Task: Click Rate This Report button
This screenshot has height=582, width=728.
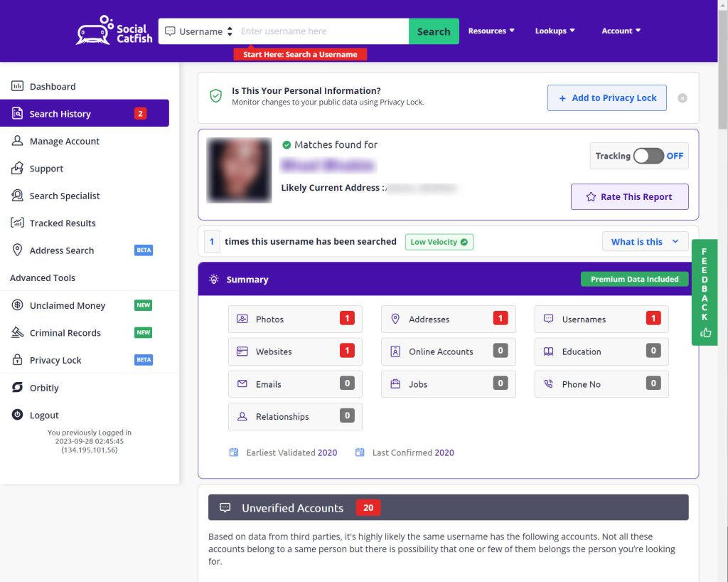Action: [x=630, y=197]
